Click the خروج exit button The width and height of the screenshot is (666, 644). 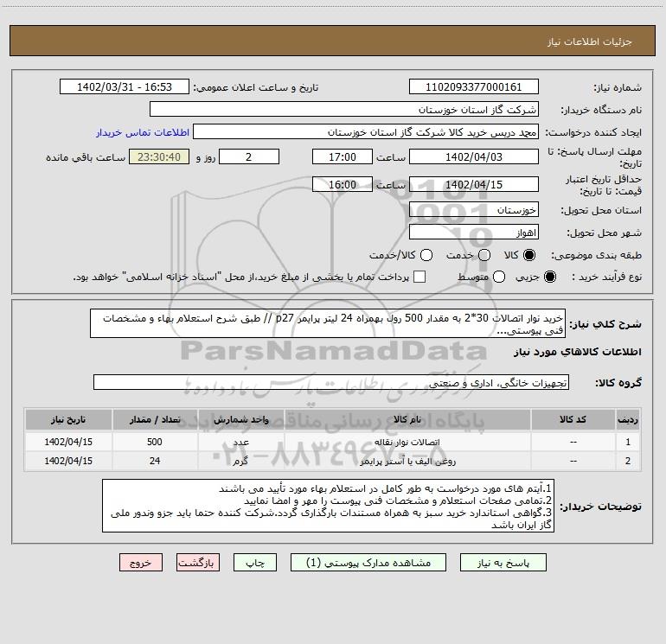(x=141, y=563)
